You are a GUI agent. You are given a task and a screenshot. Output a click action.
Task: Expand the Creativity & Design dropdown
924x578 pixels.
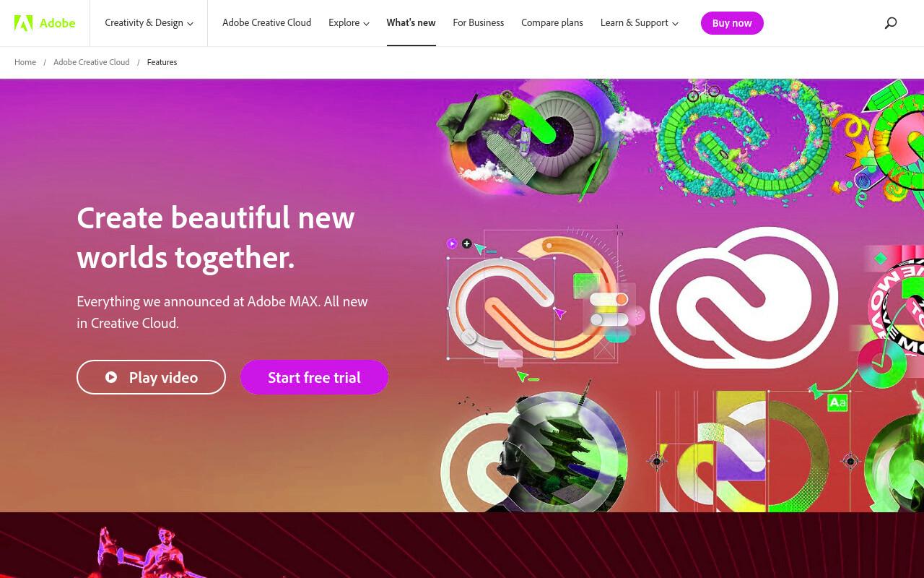click(149, 23)
